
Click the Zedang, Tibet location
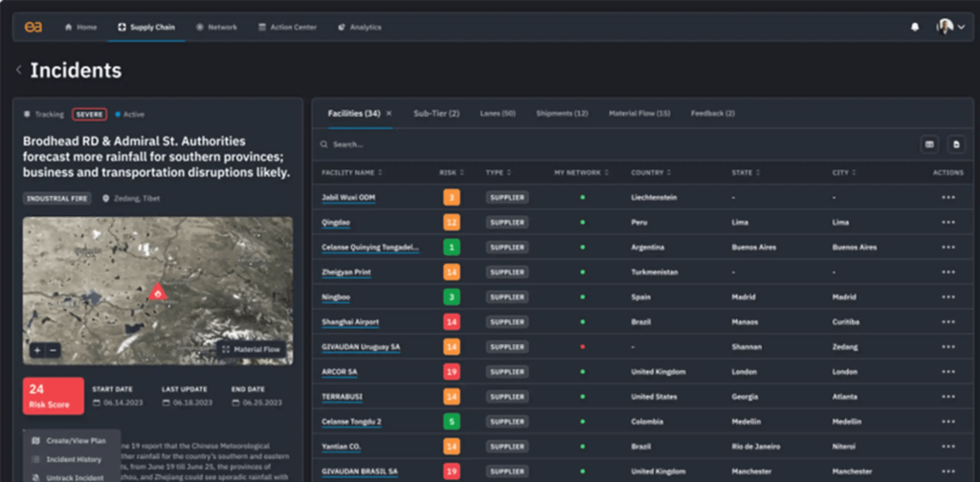pyautogui.click(x=131, y=199)
